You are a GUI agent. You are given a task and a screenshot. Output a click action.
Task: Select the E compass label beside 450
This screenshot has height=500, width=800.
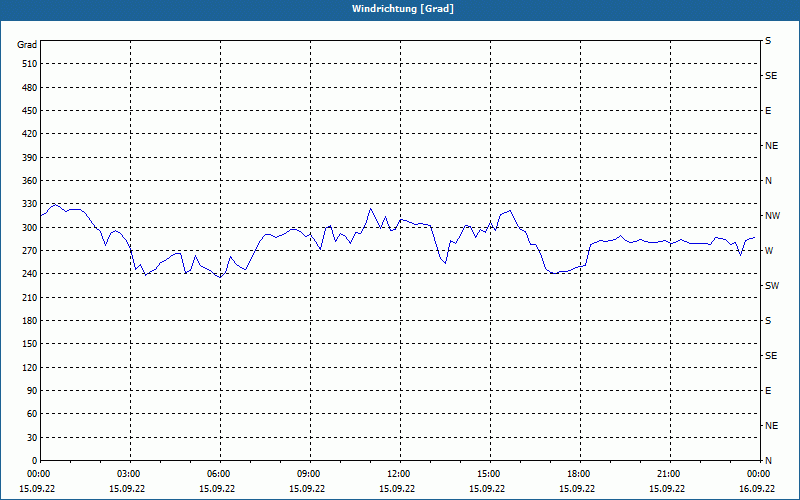pos(768,111)
